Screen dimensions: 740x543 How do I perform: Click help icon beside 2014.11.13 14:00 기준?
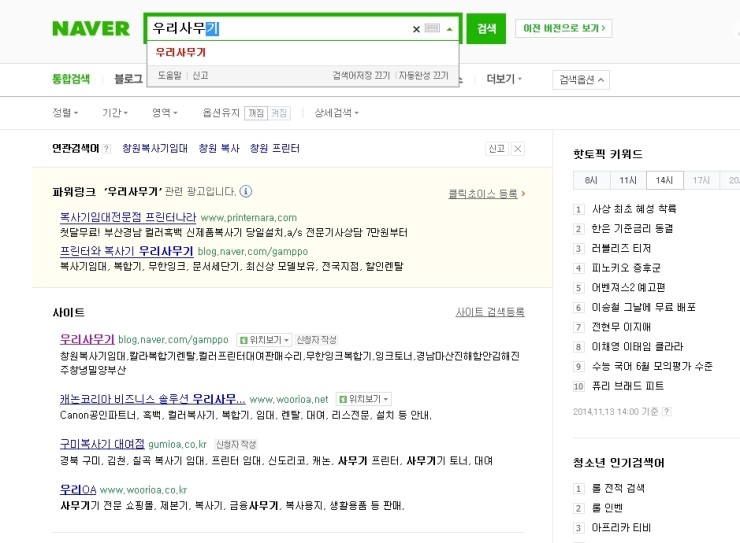point(666,412)
